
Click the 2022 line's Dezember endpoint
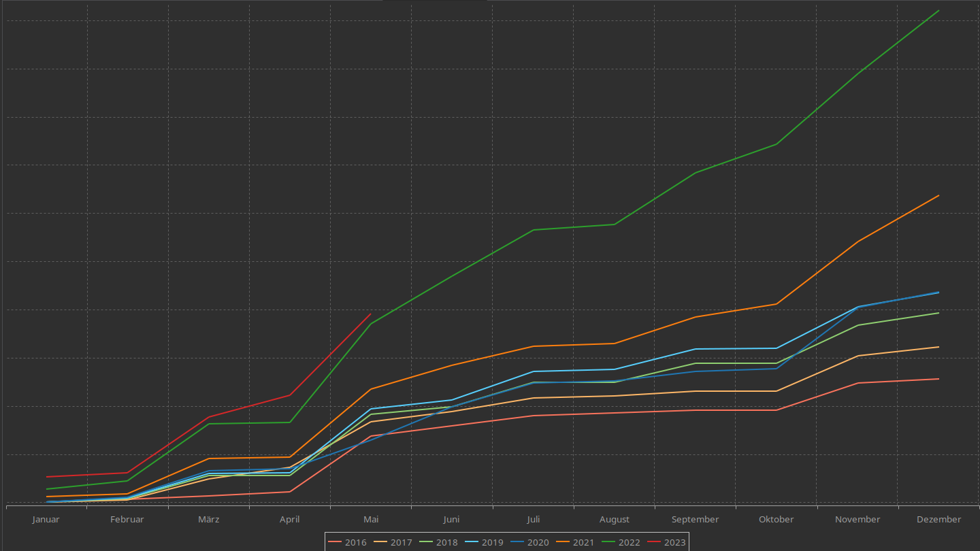coord(939,10)
